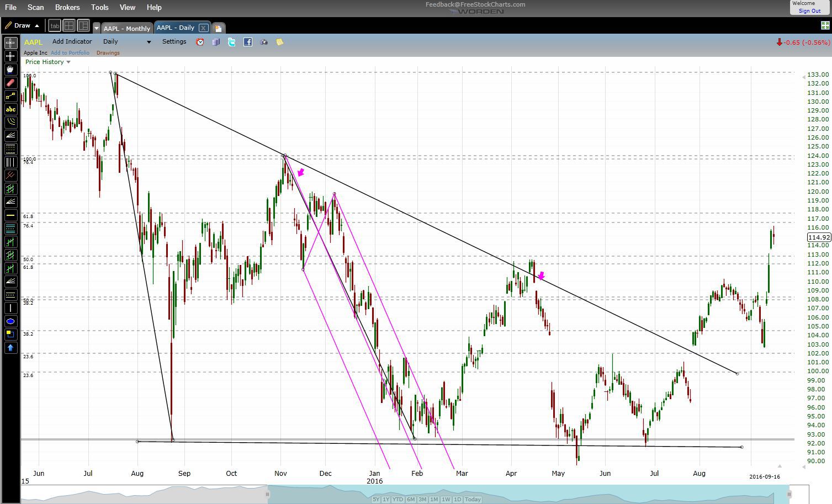The image size is (832, 504).
Task: Click the Sign Out link
Action: pyautogui.click(x=809, y=11)
